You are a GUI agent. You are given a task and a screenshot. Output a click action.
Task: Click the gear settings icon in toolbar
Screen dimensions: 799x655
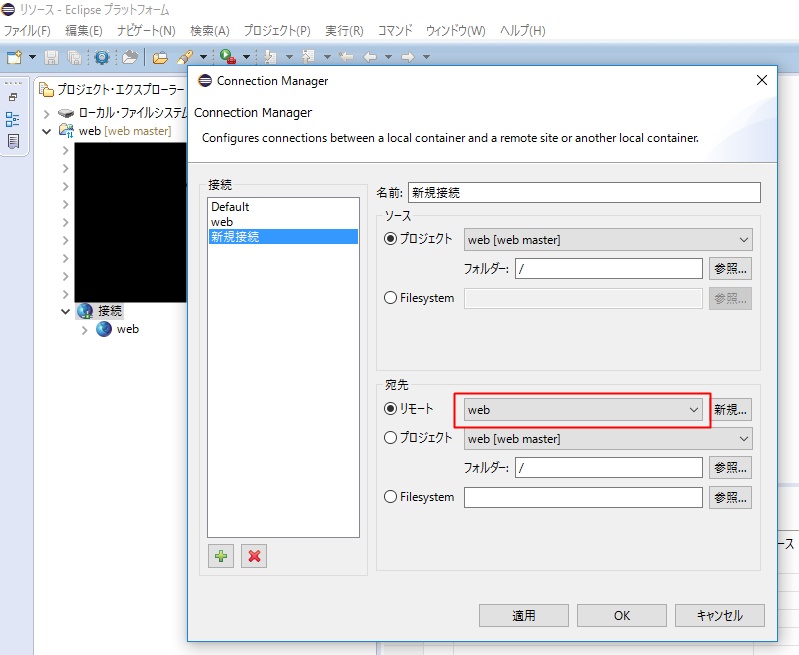click(101, 57)
